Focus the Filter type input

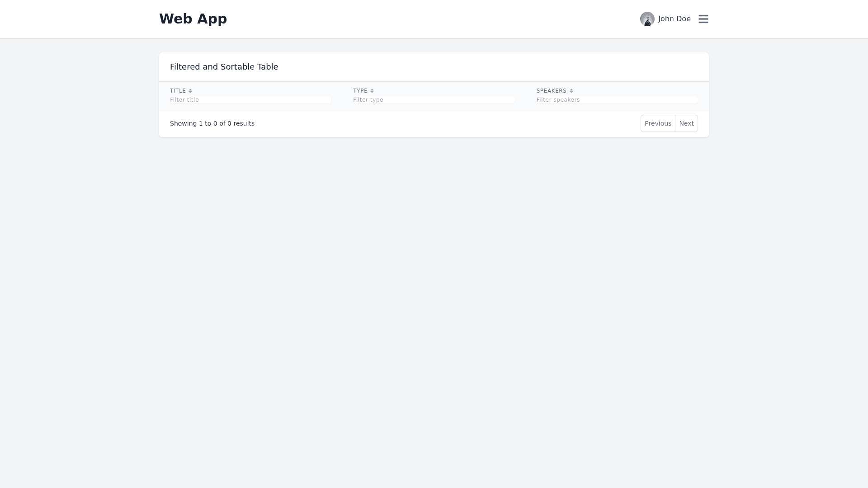434,100
